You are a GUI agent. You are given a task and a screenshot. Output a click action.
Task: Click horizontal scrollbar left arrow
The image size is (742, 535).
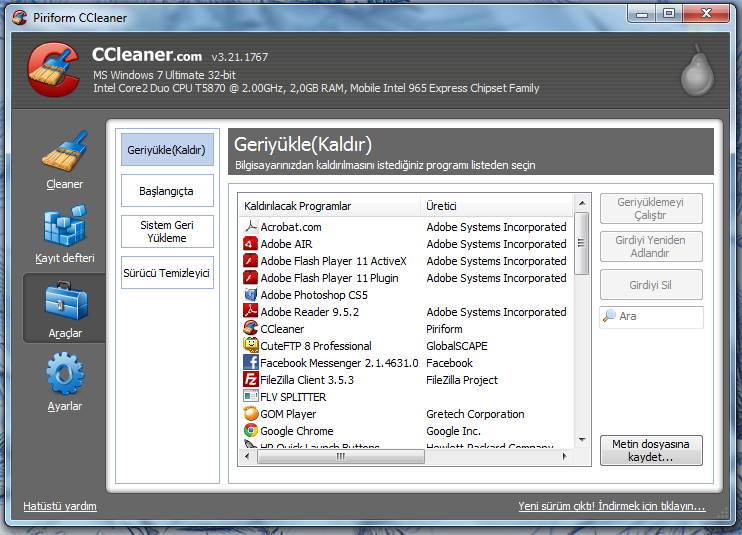tap(247, 456)
